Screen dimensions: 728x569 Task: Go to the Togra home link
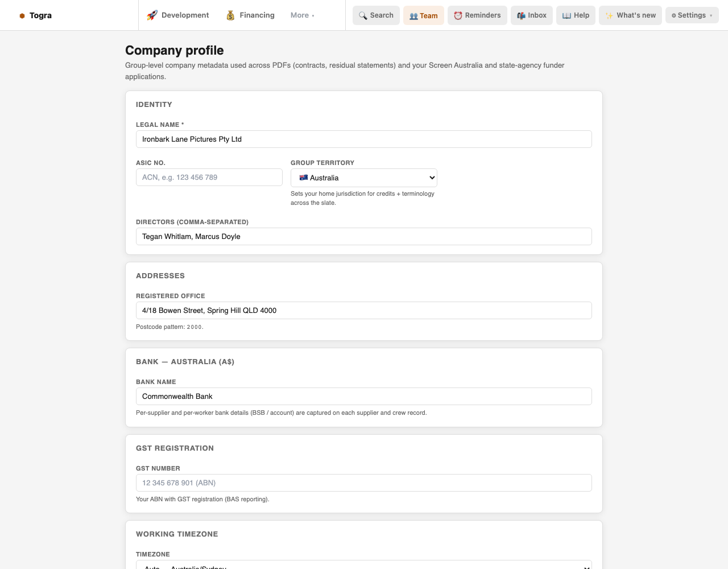point(35,15)
